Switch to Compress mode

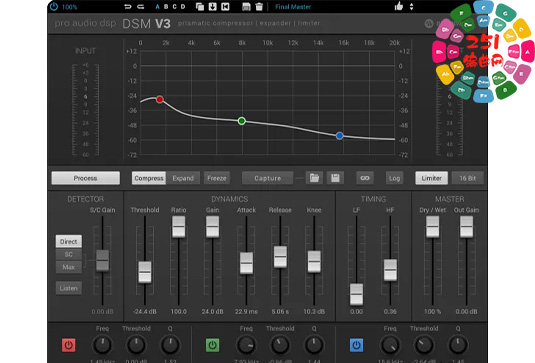(149, 178)
